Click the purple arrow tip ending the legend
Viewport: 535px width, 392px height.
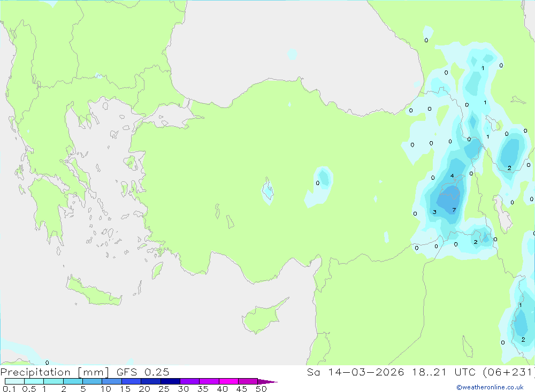click(267, 381)
